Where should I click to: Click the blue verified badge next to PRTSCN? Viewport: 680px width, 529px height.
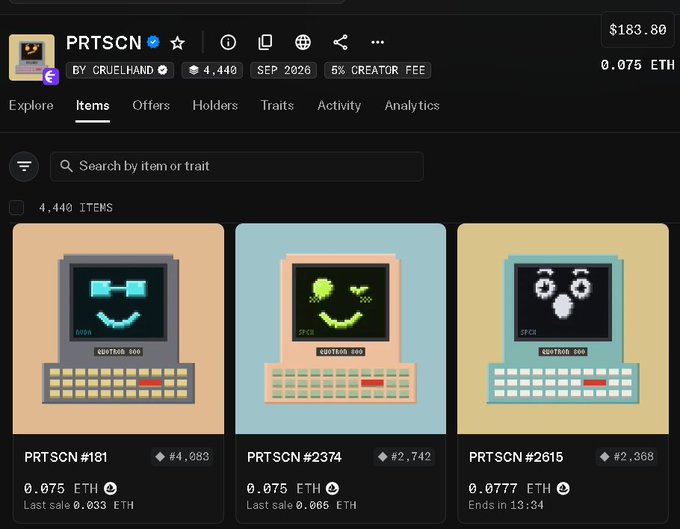153,42
